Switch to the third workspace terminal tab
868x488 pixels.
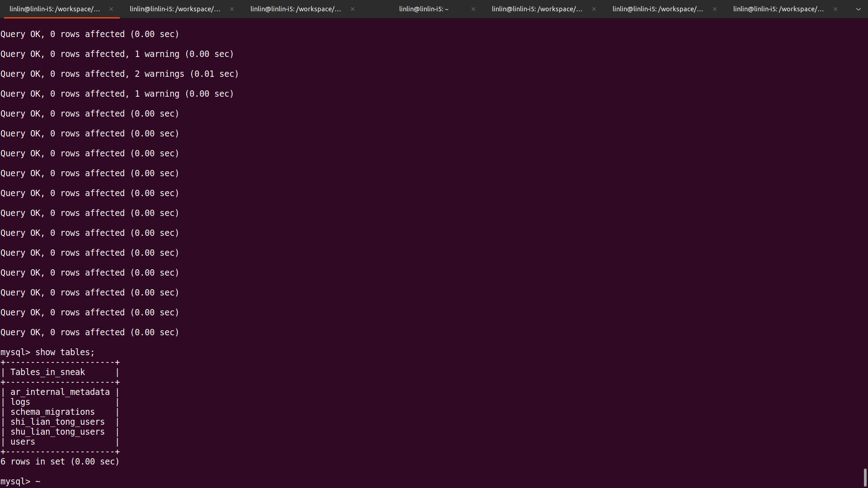(x=295, y=9)
